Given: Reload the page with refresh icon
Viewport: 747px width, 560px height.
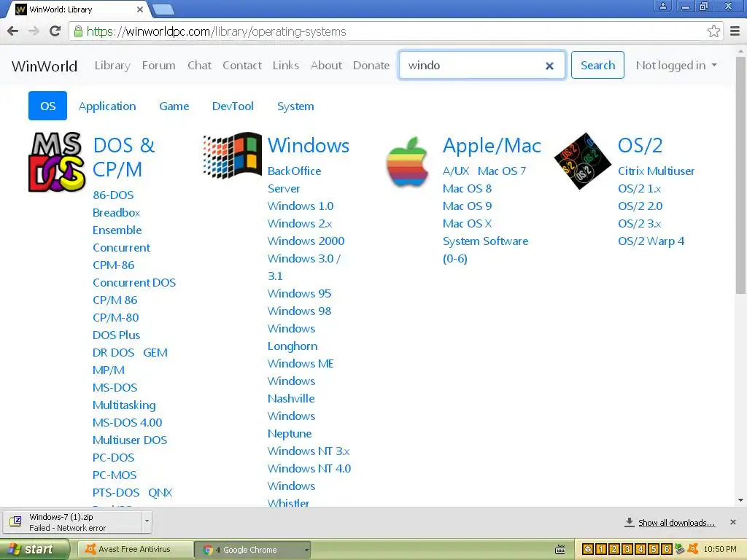Looking at the screenshot, I should pyautogui.click(x=55, y=31).
